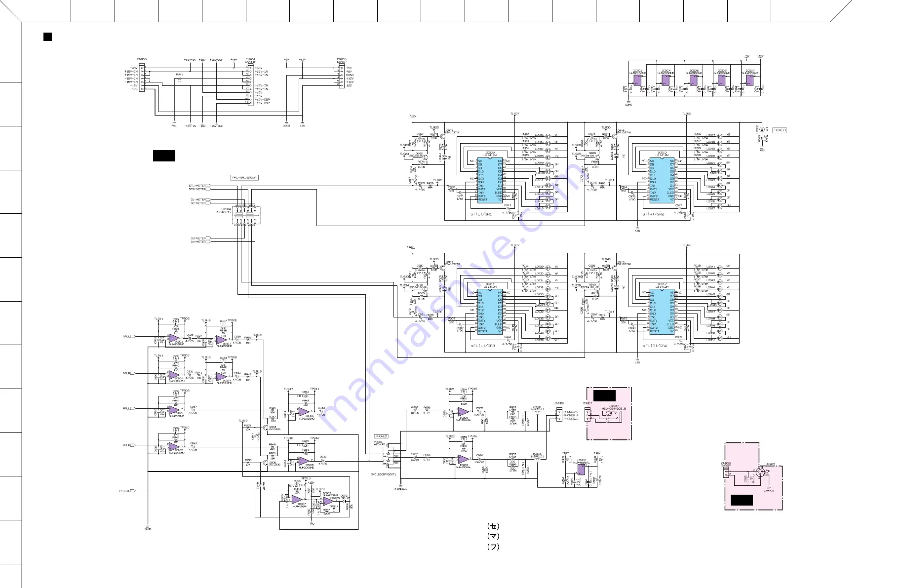
Task: Select the Q904 transistor symbol
Action: [266, 428]
